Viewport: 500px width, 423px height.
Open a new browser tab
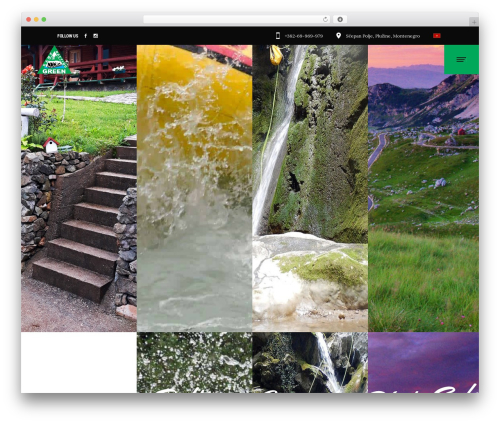(x=474, y=22)
